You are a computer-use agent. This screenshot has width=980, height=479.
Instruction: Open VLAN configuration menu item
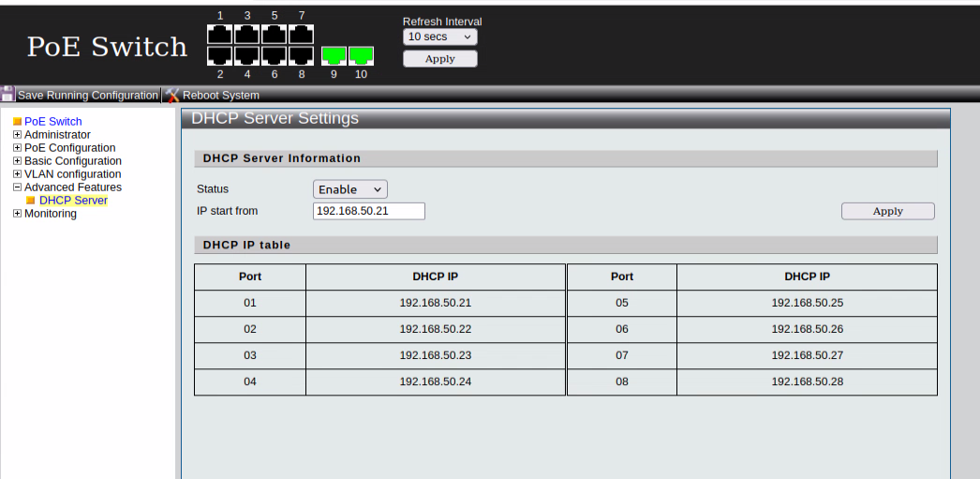[x=72, y=174]
